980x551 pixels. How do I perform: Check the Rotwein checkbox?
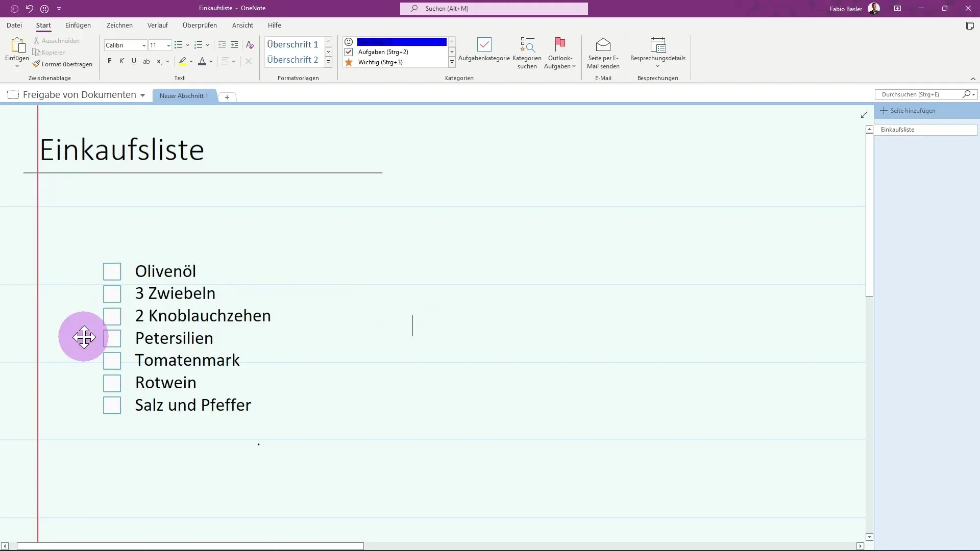point(112,383)
